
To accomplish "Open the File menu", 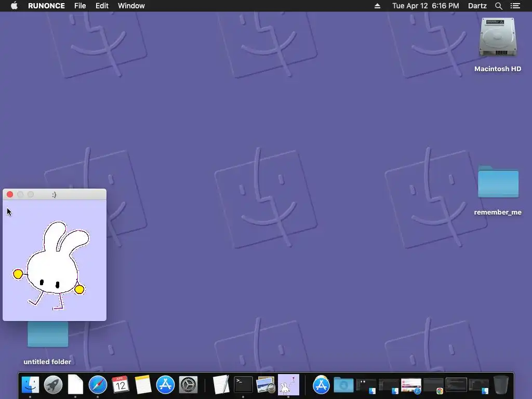I will click(x=80, y=6).
